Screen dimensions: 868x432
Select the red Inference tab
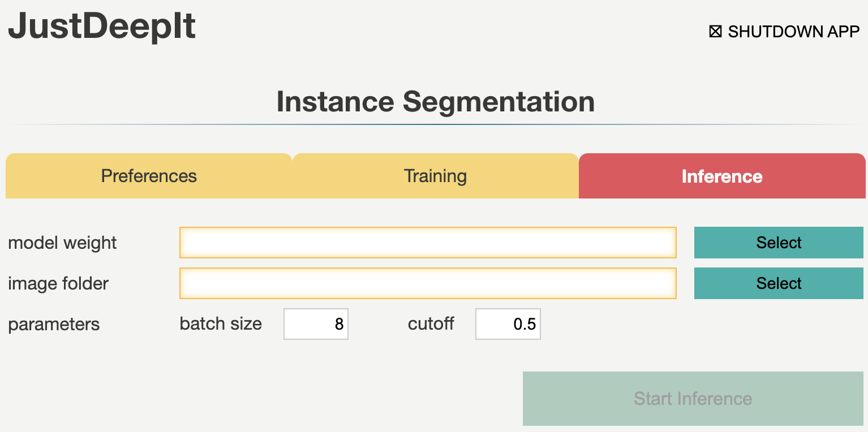click(722, 176)
